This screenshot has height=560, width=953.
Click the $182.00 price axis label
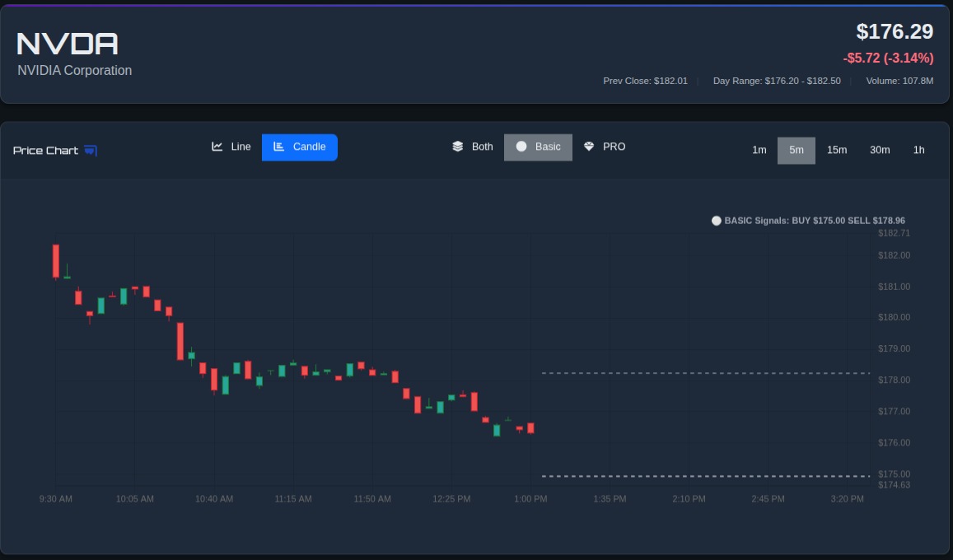(894, 255)
